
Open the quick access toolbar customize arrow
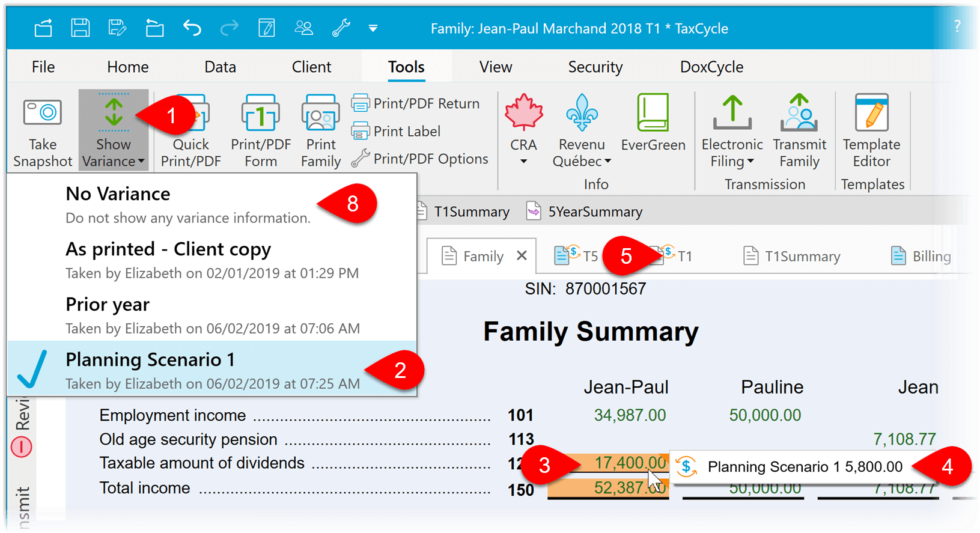373,28
